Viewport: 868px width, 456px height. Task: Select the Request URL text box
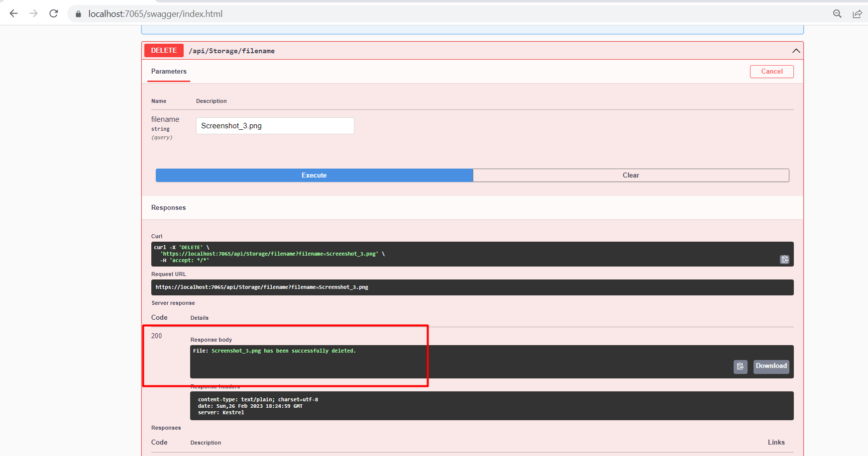tap(472, 287)
